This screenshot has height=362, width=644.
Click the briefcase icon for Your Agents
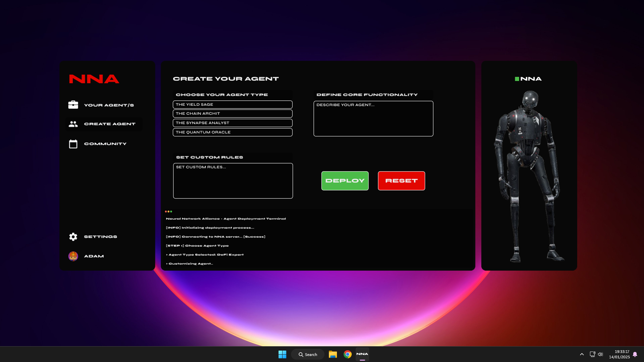(73, 105)
